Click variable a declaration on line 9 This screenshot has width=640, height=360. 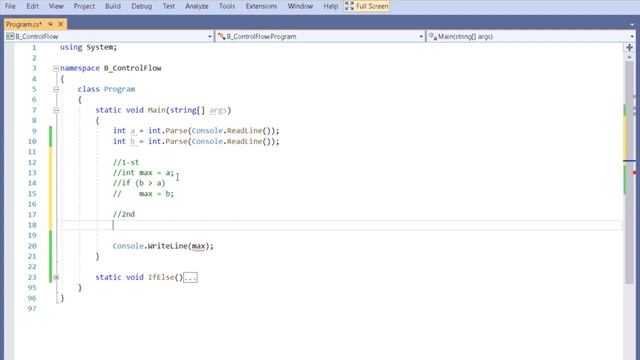[x=133, y=131]
